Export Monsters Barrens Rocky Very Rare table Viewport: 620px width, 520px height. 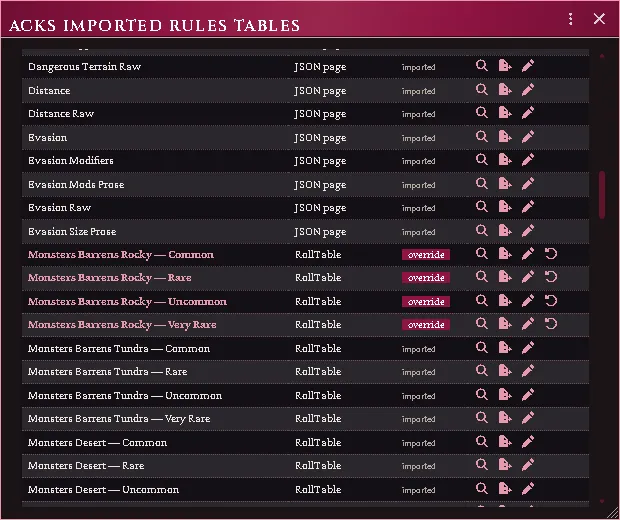(x=505, y=324)
